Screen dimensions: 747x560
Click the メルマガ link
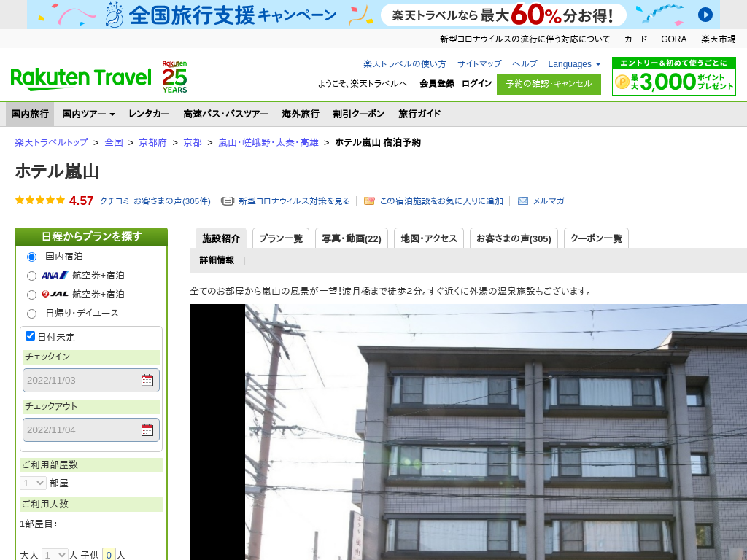coord(549,201)
